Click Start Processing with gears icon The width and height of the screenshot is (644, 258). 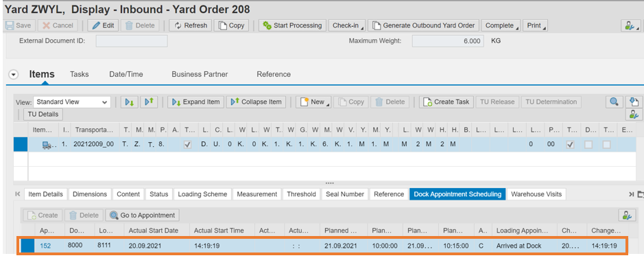point(292,25)
